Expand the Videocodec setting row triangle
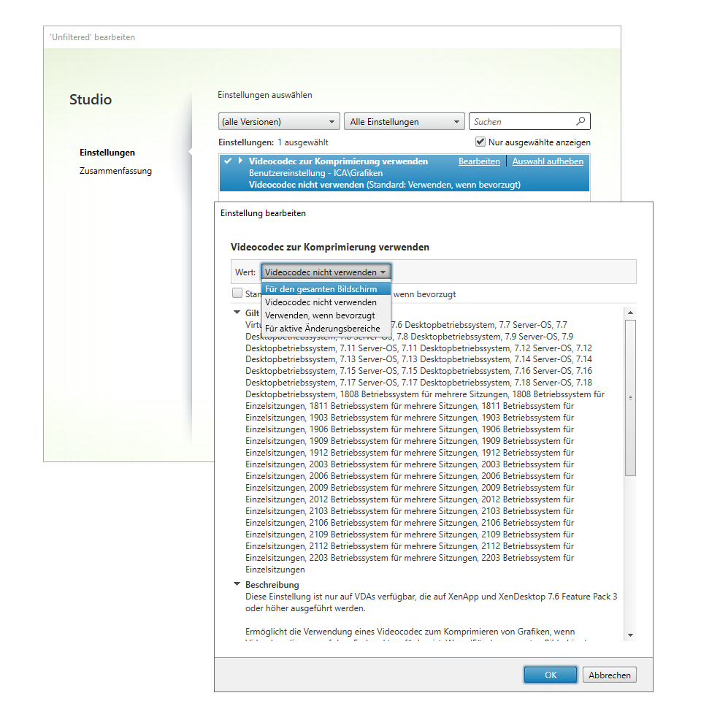The image size is (728, 728). click(240, 161)
